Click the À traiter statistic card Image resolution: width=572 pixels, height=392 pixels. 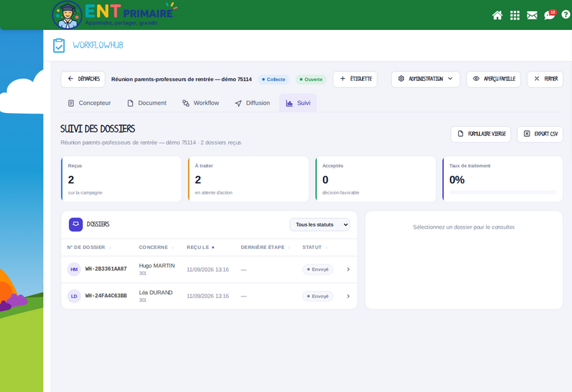(248, 179)
